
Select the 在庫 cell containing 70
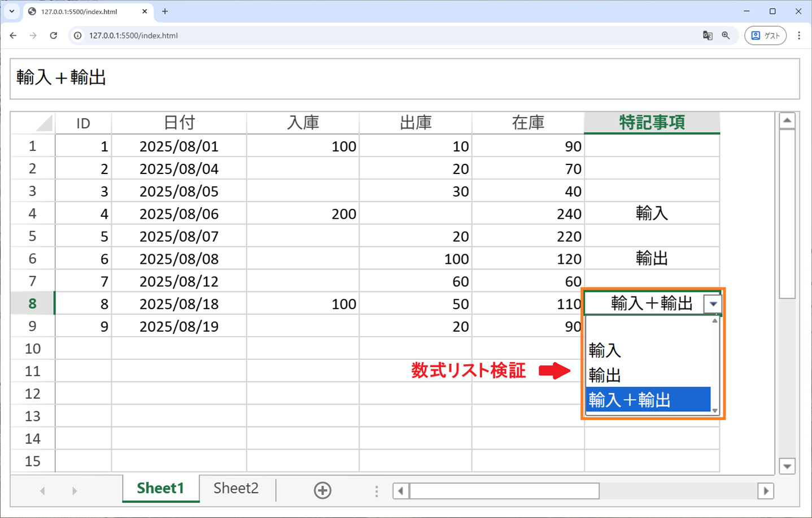[x=528, y=169]
